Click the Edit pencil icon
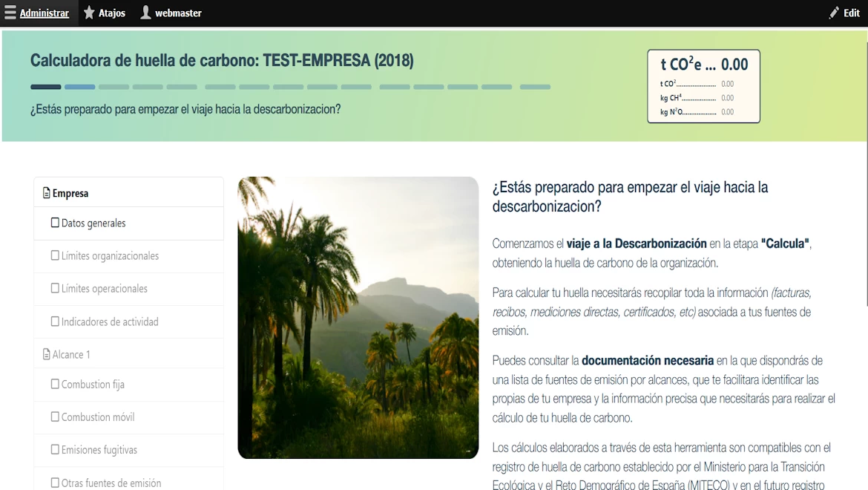The width and height of the screenshot is (868, 490). pyautogui.click(x=834, y=13)
